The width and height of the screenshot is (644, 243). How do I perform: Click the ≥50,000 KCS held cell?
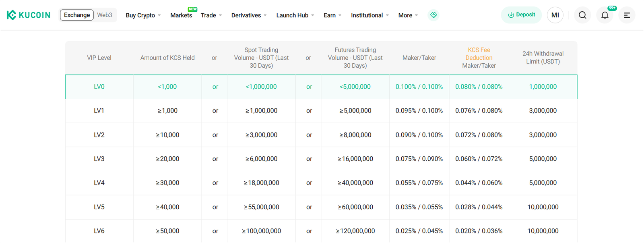167,231
